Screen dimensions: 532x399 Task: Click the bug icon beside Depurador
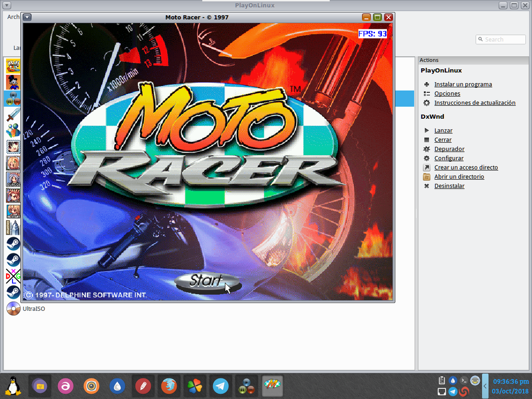tap(426, 149)
